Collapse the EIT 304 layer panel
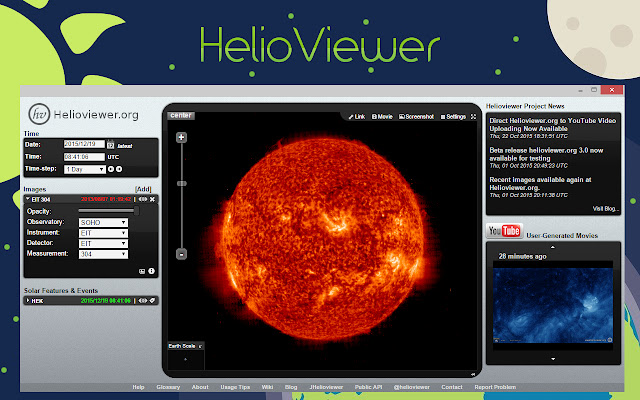 coord(28,199)
